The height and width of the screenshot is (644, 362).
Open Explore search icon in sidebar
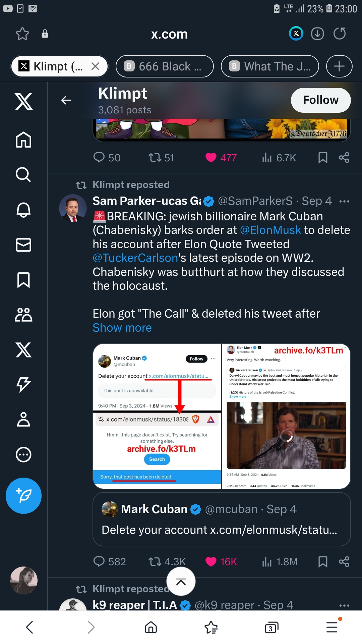click(x=23, y=174)
